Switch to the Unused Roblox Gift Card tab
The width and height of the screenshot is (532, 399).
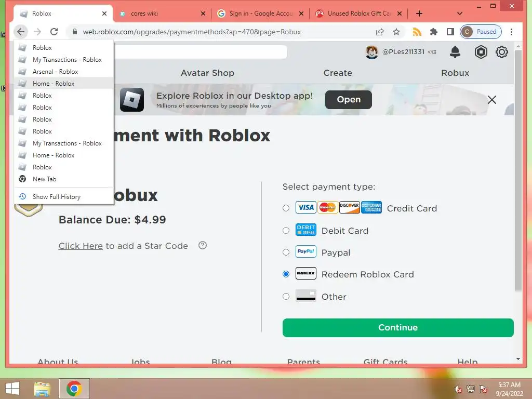359,14
